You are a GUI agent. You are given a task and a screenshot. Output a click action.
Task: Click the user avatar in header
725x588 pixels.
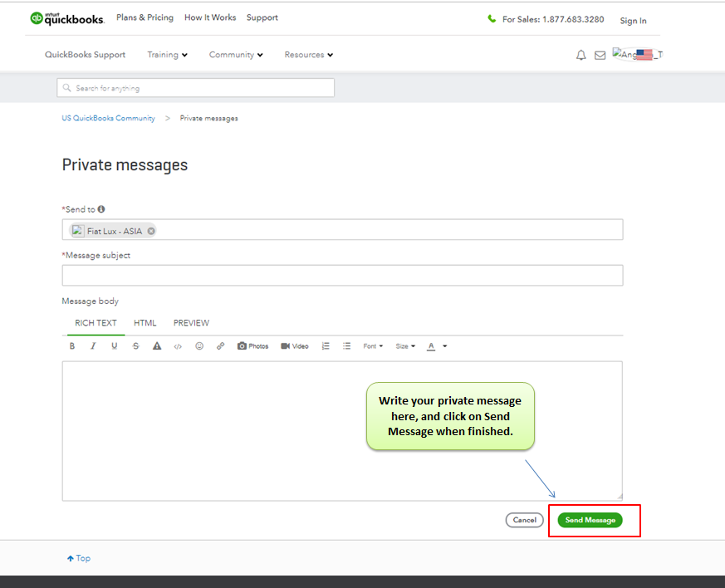(x=637, y=55)
